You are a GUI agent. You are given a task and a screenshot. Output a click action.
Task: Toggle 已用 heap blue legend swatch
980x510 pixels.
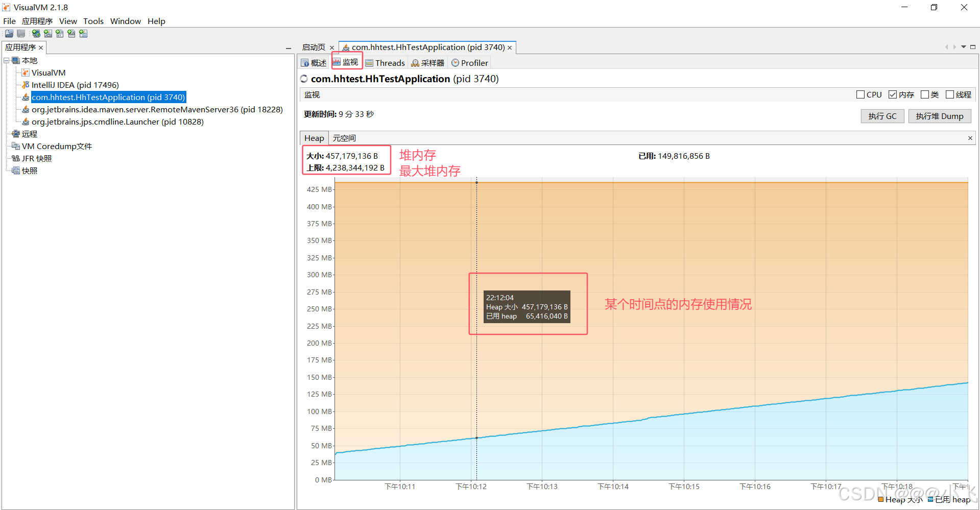tap(930, 499)
